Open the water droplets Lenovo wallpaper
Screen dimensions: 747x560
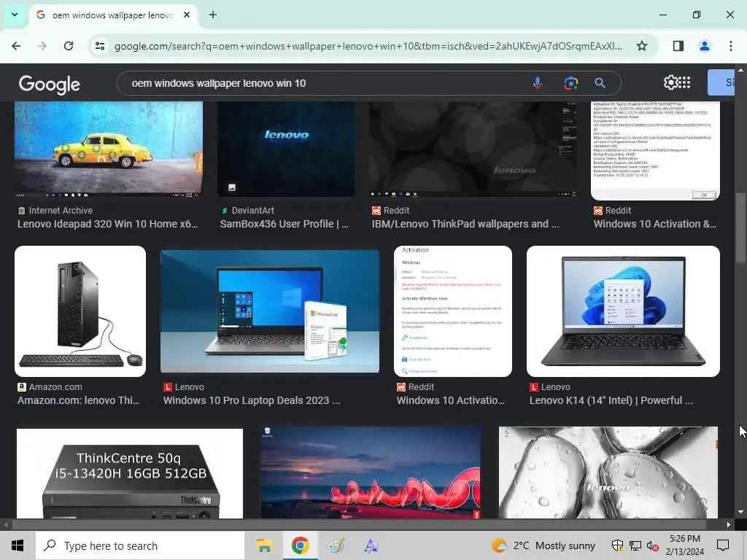608,472
